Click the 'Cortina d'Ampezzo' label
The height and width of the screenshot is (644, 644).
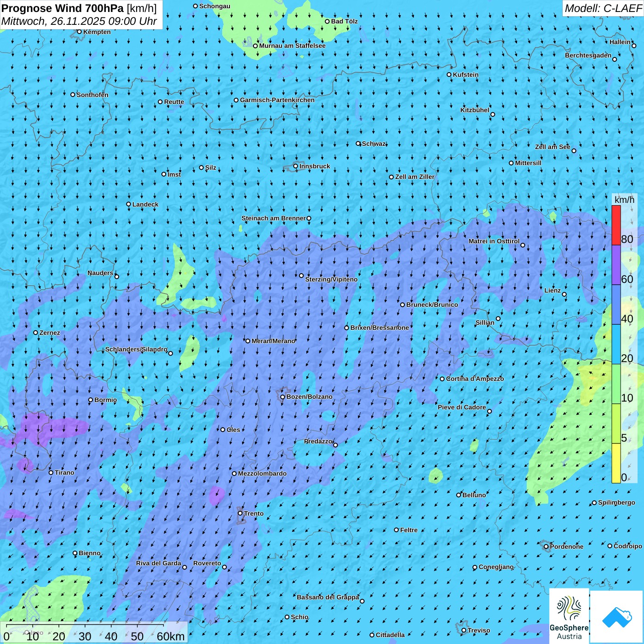[x=475, y=379]
